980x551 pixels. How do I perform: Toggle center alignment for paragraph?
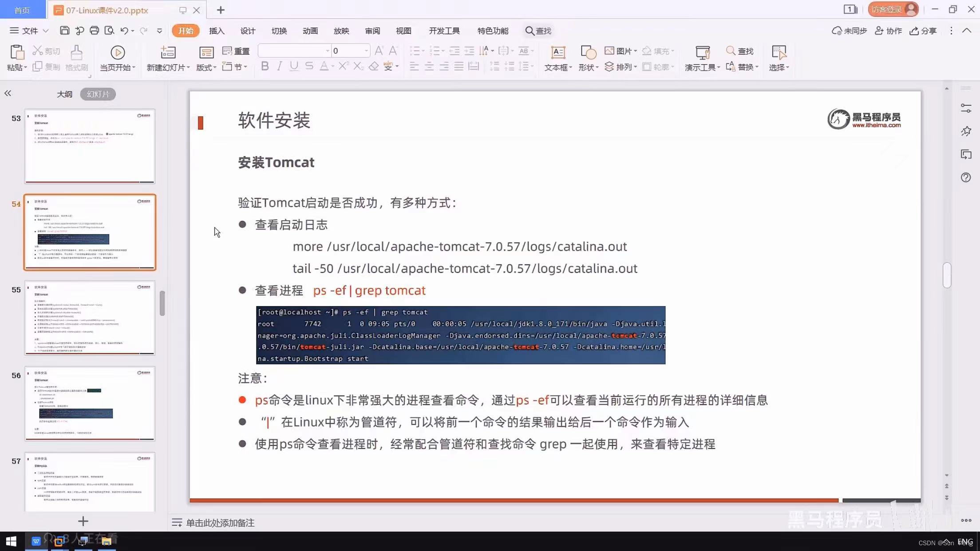pyautogui.click(x=429, y=67)
